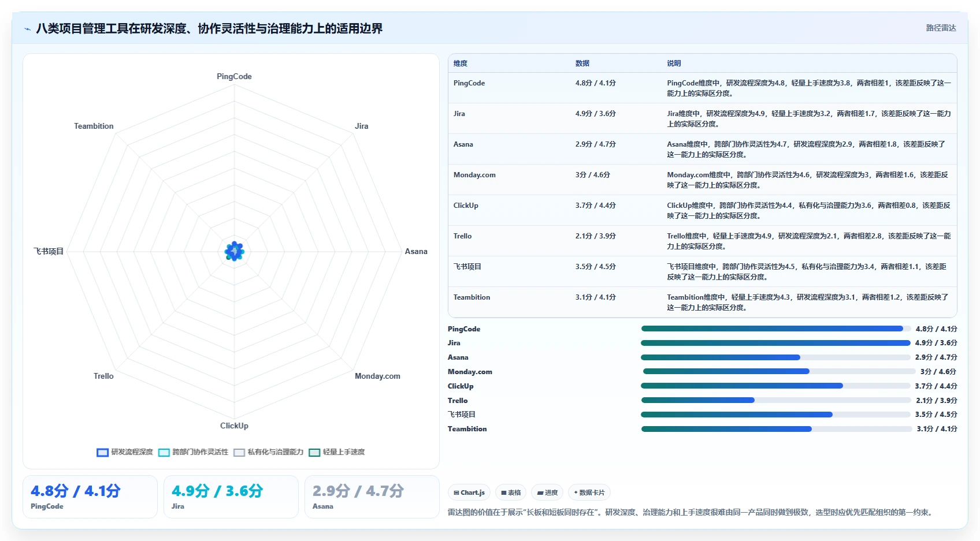980x541 pixels.
Task: Toggle 跨部门协作灵活性 legend item
Action: [193, 452]
